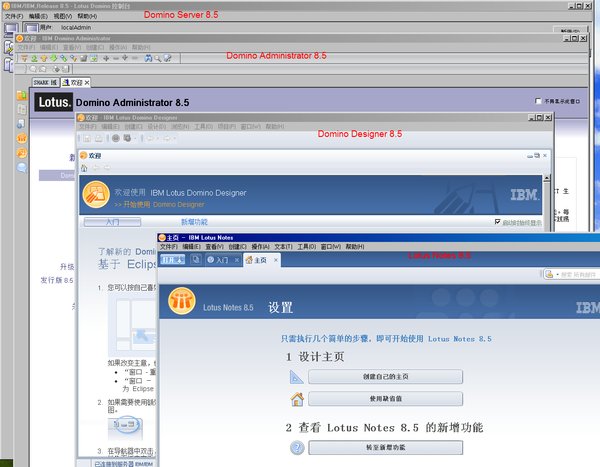Screen dimensions: 600x467
Task: Open 工具(O) menu in Lotus Notes
Action: (x=307, y=247)
